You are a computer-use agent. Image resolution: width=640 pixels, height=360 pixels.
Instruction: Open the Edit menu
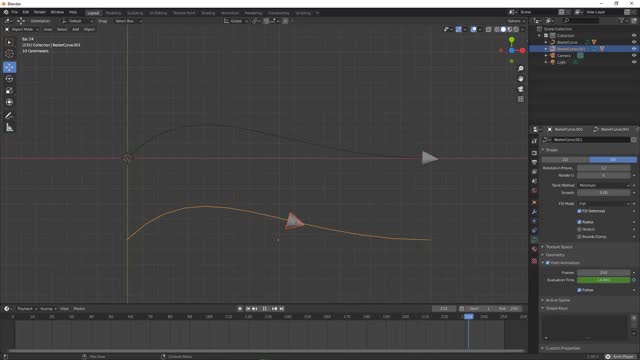click(25, 12)
